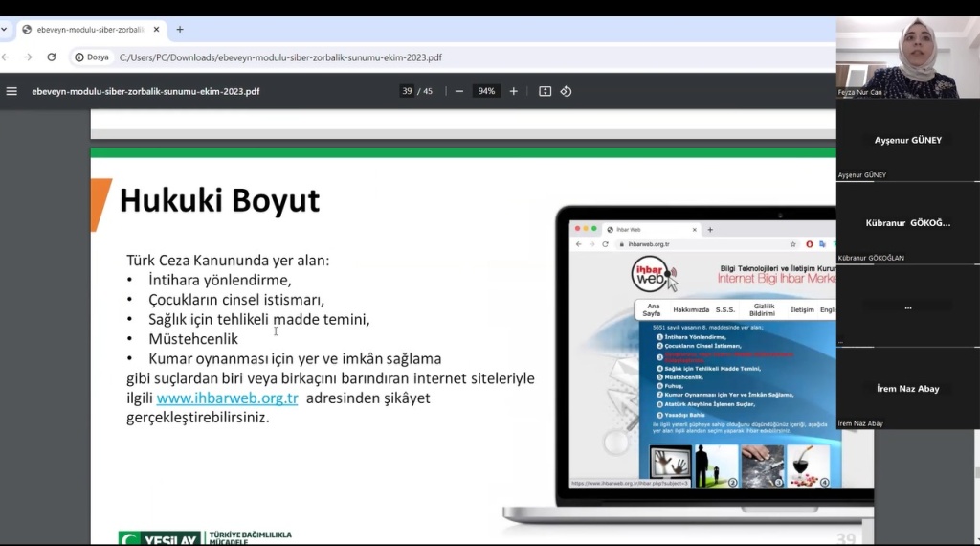Click the 94% zoom level box
980x546 pixels.
click(x=486, y=91)
